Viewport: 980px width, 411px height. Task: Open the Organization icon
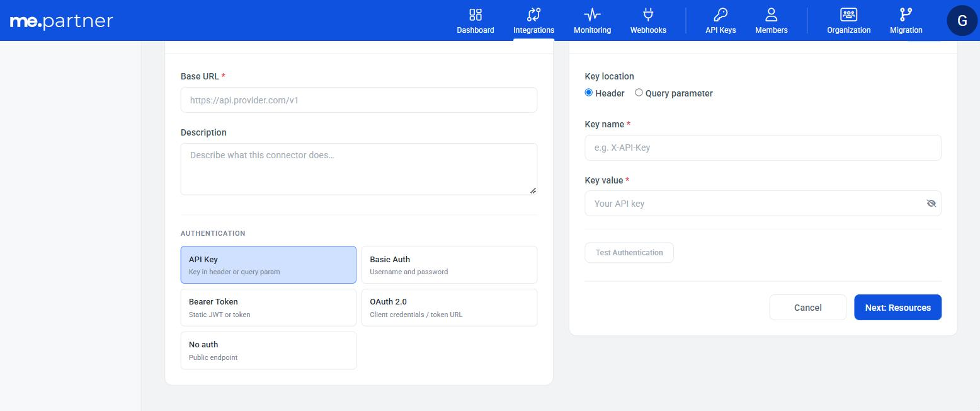pyautogui.click(x=849, y=14)
